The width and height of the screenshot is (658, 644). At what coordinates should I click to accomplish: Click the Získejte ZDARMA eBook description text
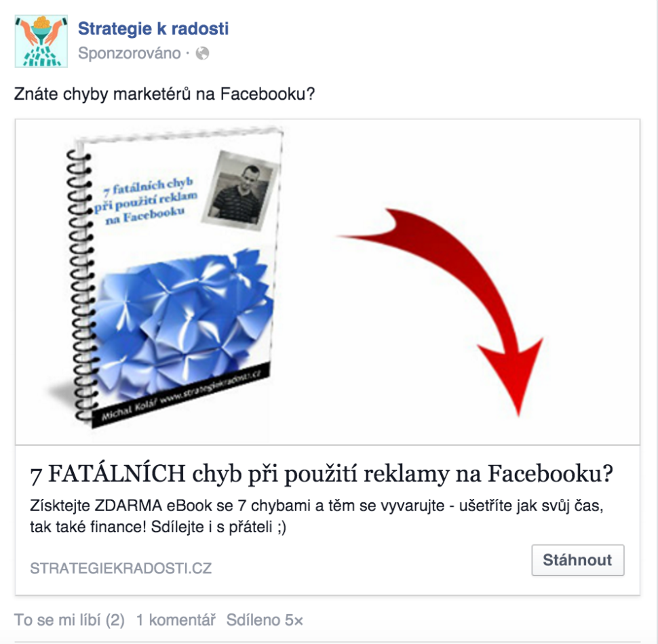coord(317,516)
